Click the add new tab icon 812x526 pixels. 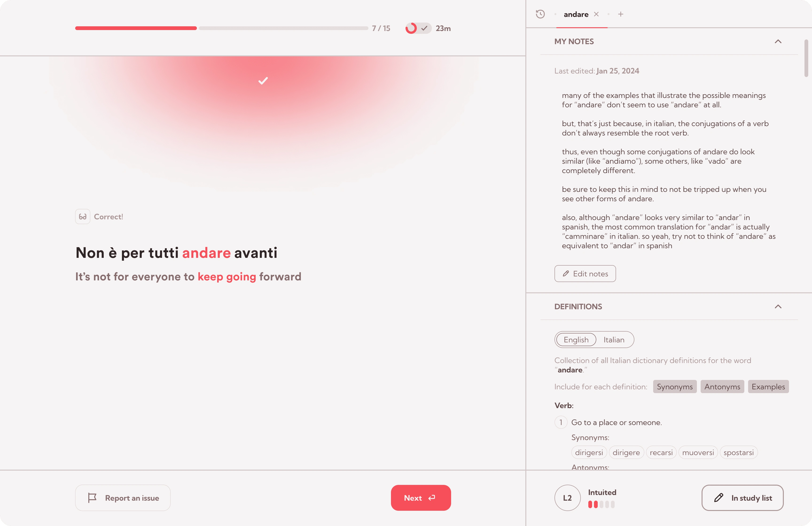click(x=620, y=14)
